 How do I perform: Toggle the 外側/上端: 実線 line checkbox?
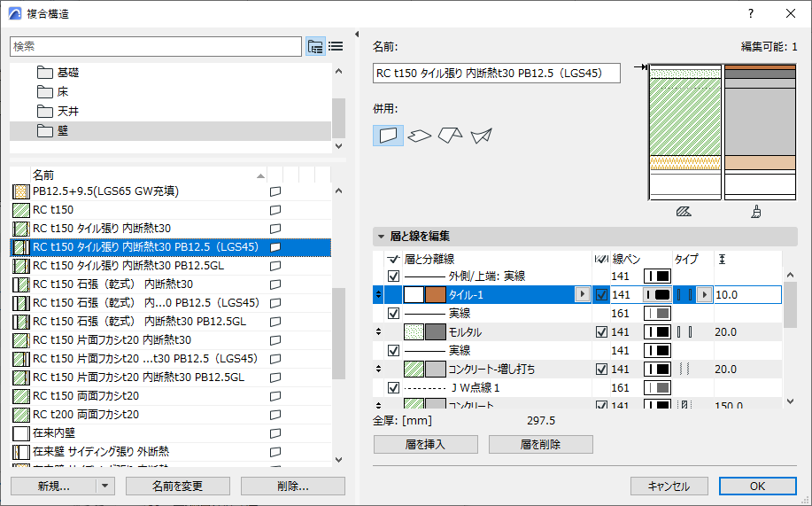393,276
